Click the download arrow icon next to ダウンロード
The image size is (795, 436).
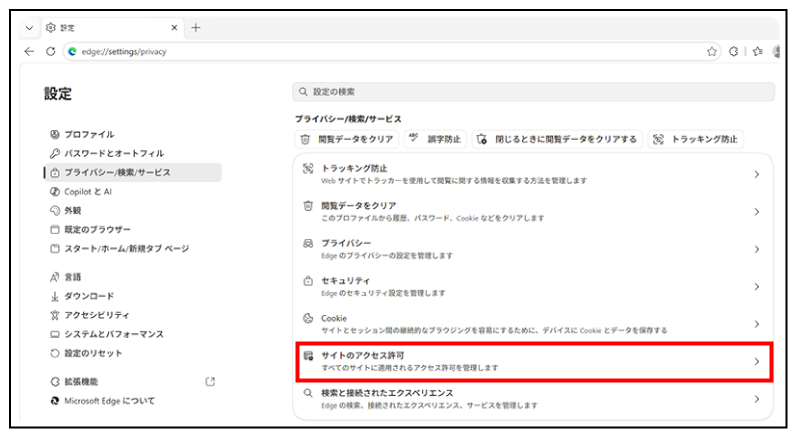(55, 296)
